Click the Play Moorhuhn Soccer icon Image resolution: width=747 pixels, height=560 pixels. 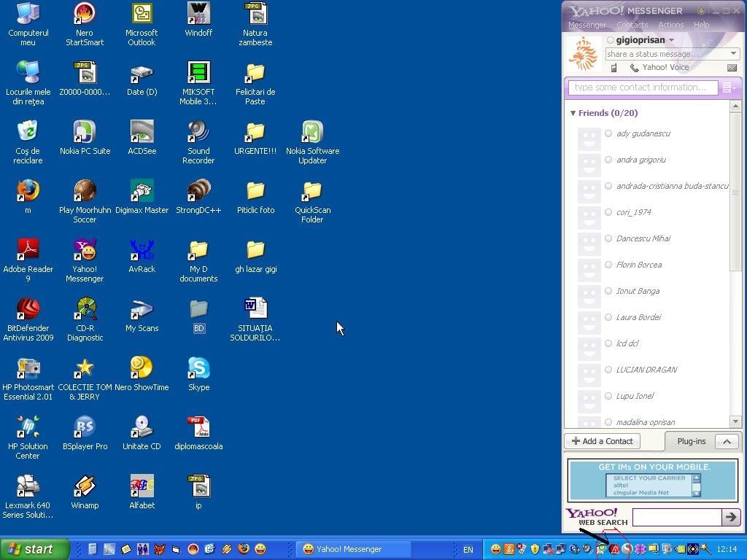coord(85,201)
